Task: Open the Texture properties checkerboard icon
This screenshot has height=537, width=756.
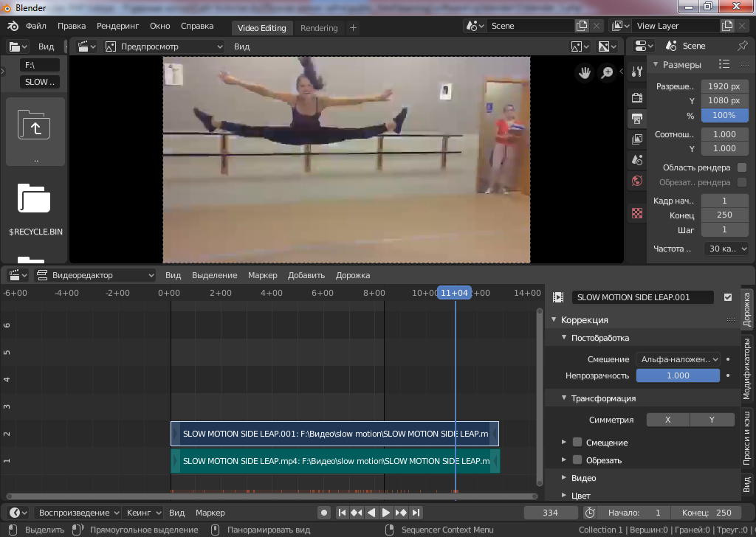Action: pos(637,213)
